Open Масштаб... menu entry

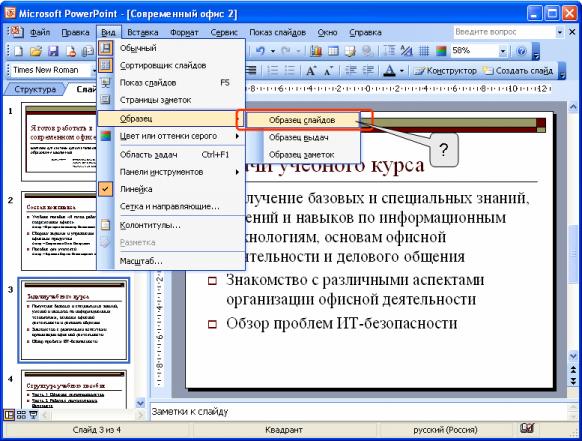pyautogui.click(x=171, y=261)
